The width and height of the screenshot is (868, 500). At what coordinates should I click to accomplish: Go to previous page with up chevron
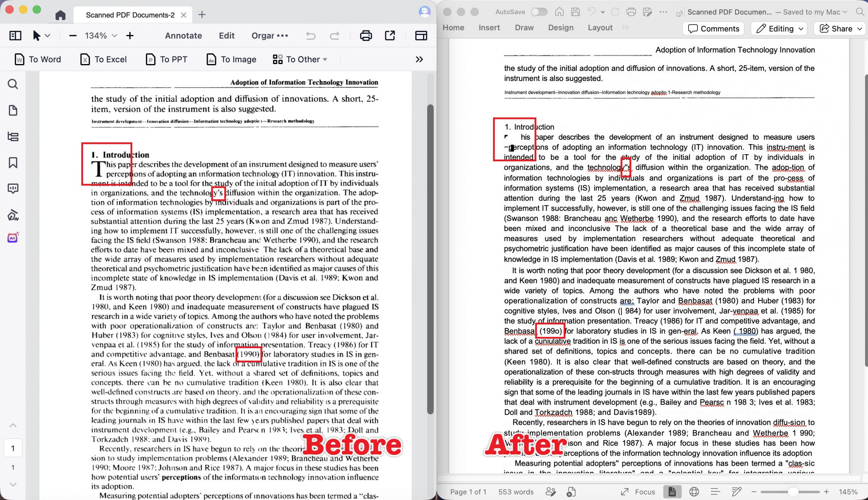13,425
